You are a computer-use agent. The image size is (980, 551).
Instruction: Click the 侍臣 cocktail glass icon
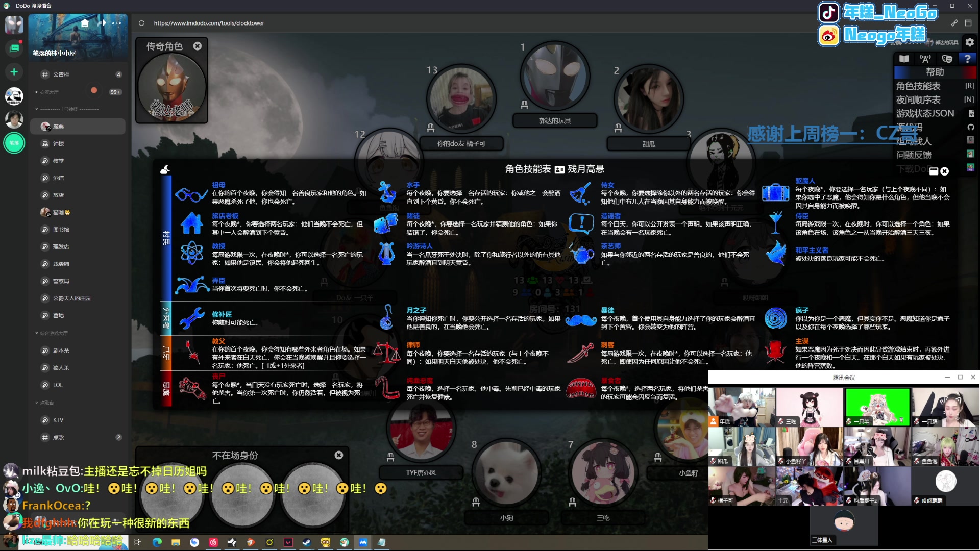(776, 222)
